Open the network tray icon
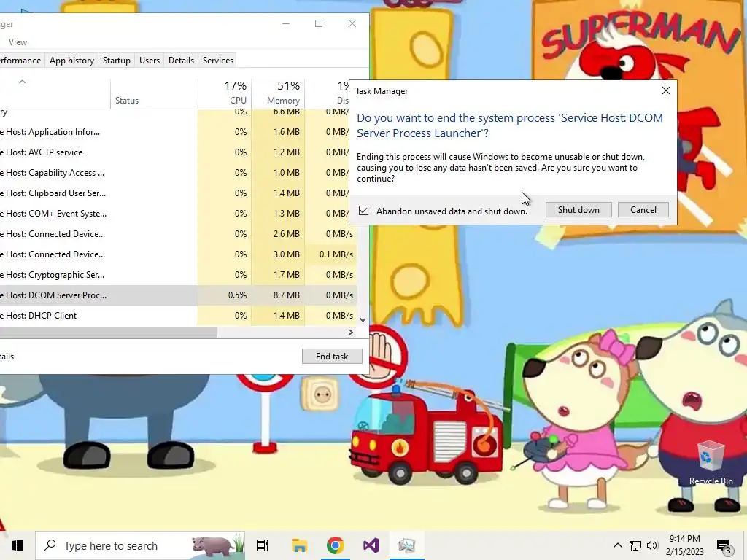Image resolution: width=747 pixels, height=560 pixels. (635, 545)
